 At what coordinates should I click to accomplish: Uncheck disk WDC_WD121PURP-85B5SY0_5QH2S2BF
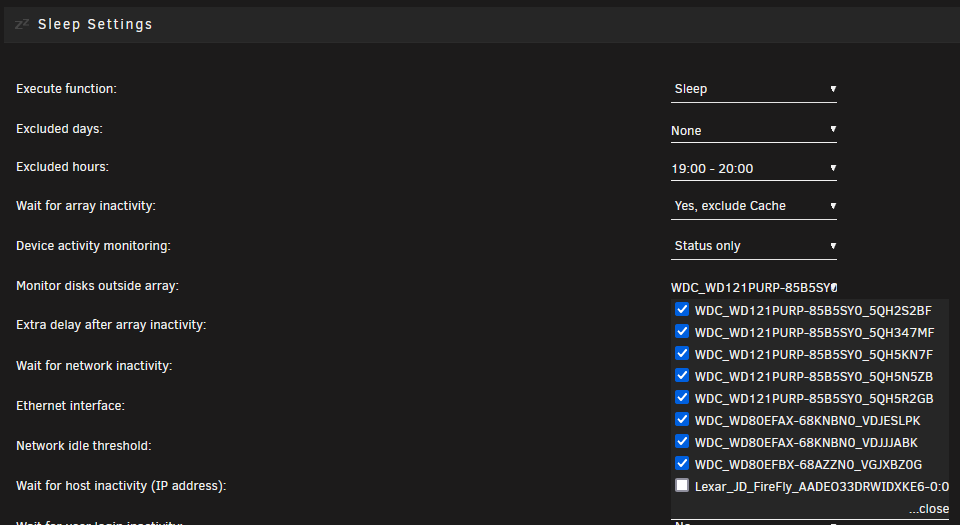pyautogui.click(x=681, y=309)
